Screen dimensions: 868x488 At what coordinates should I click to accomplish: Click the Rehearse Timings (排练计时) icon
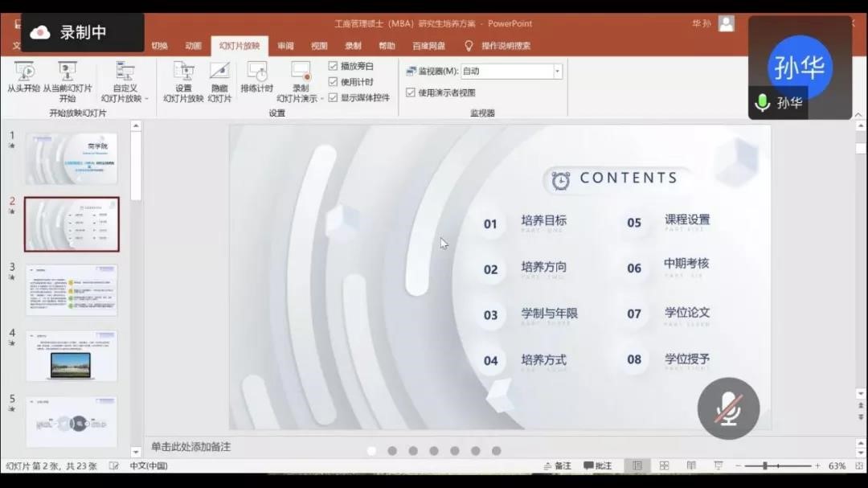coord(257,71)
